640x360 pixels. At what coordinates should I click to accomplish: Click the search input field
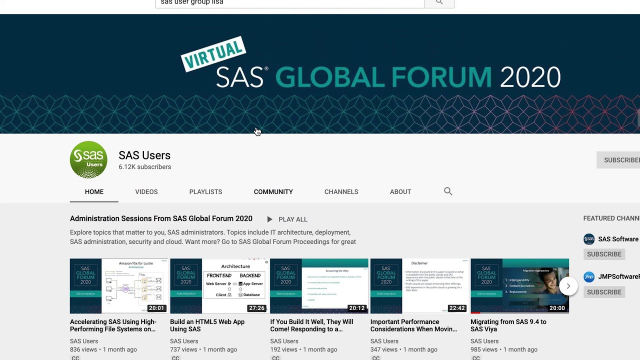[x=290, y=3]
